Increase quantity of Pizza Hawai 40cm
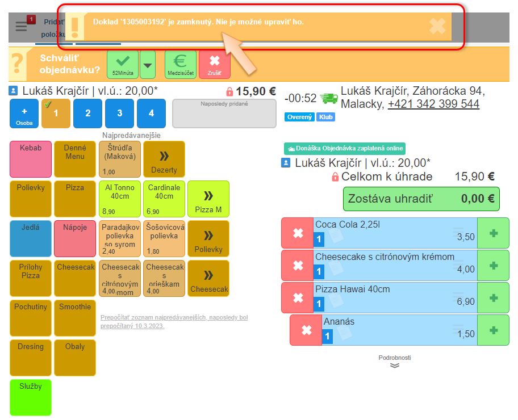 [493, 297]
